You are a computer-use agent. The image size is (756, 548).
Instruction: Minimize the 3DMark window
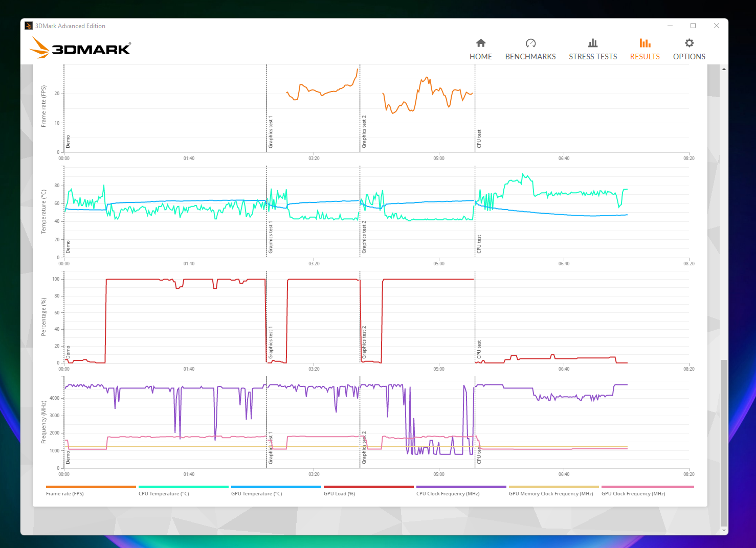pyautogui.click(x=670, y=26)
